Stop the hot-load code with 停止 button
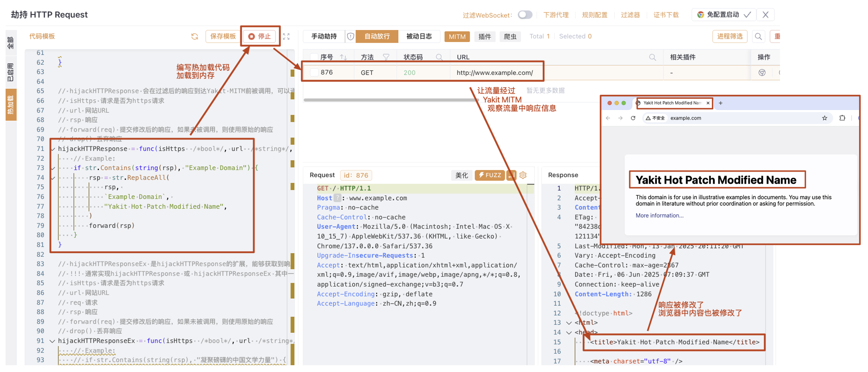 tap(260, 36)
